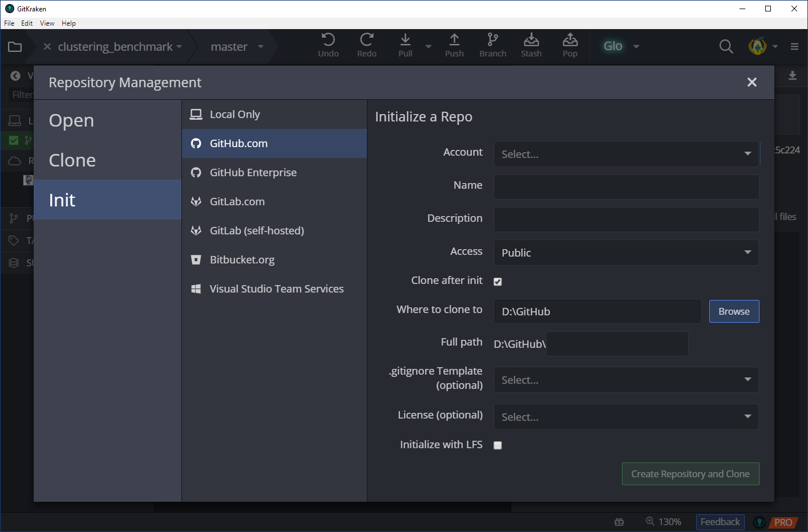Open the .gitignore Template dropdown
808x532 pixels.
point(626,380)
